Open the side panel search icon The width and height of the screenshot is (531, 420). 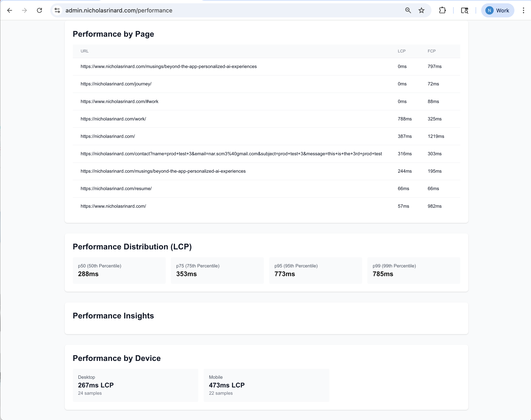465,10
